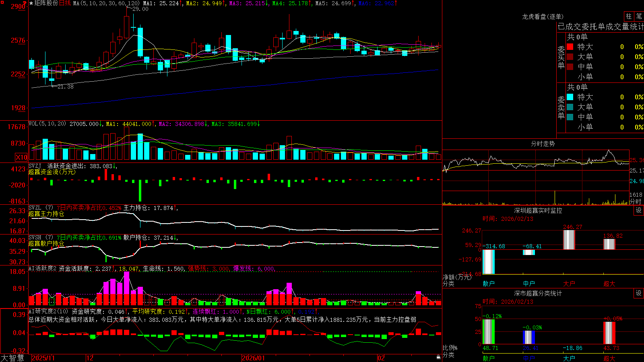The image size is (644, 362).
Task: Click the 笔 tick-mode button
Action: (639, 16)
